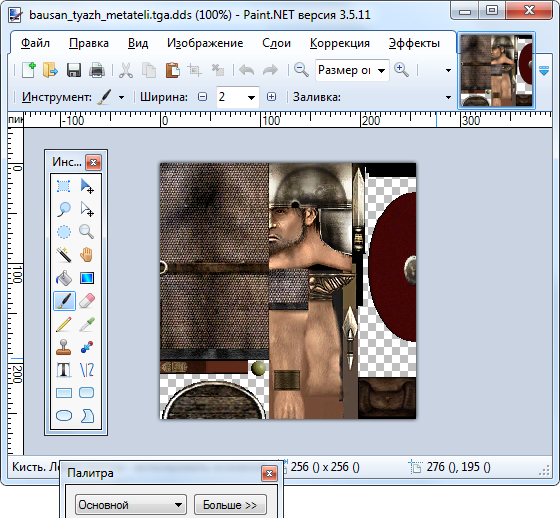Select the Paintbrush tool in toolbox
Screen dimensions: 560x518
click(64, 301)
